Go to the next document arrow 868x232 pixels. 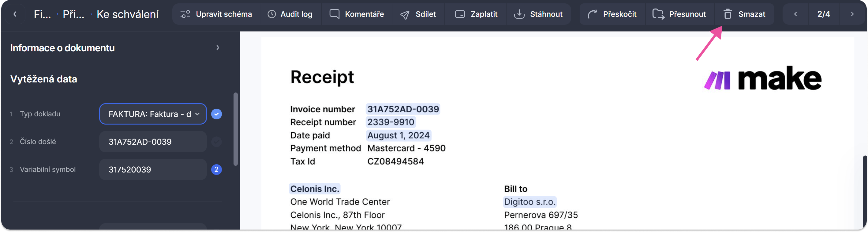852,14
